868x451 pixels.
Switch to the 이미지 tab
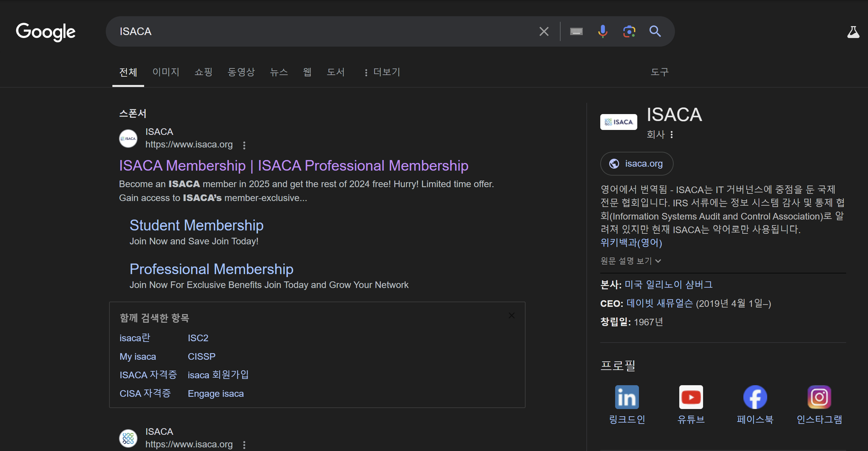point(166,72)
